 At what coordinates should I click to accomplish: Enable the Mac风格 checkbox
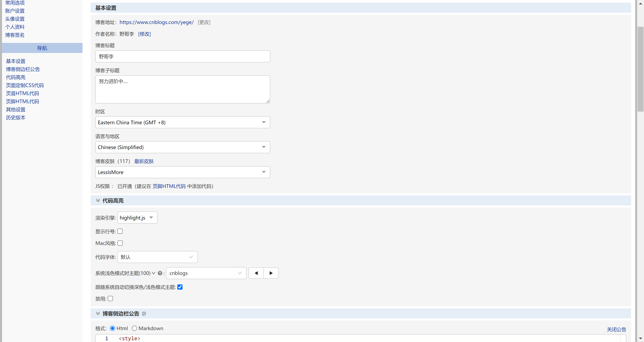click(120, 243)
